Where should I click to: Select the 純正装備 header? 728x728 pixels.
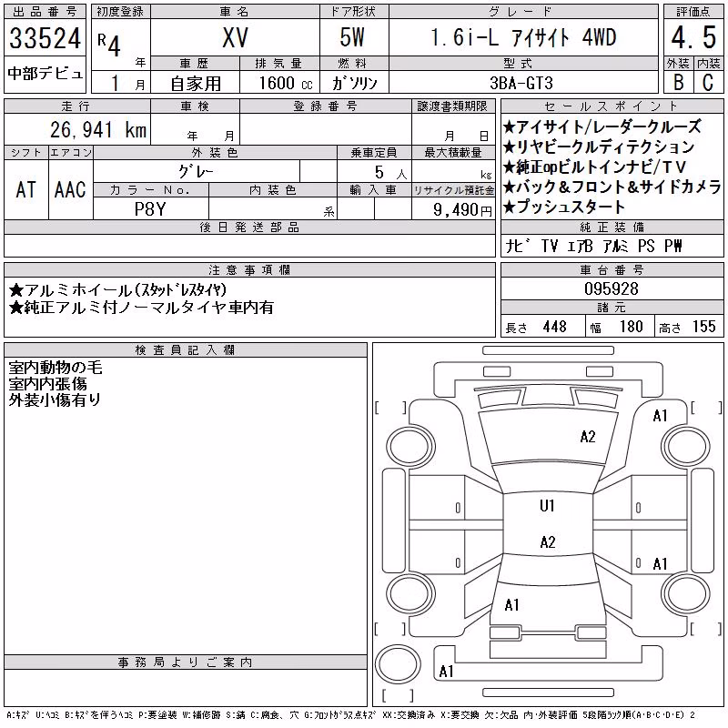[612, 227]
